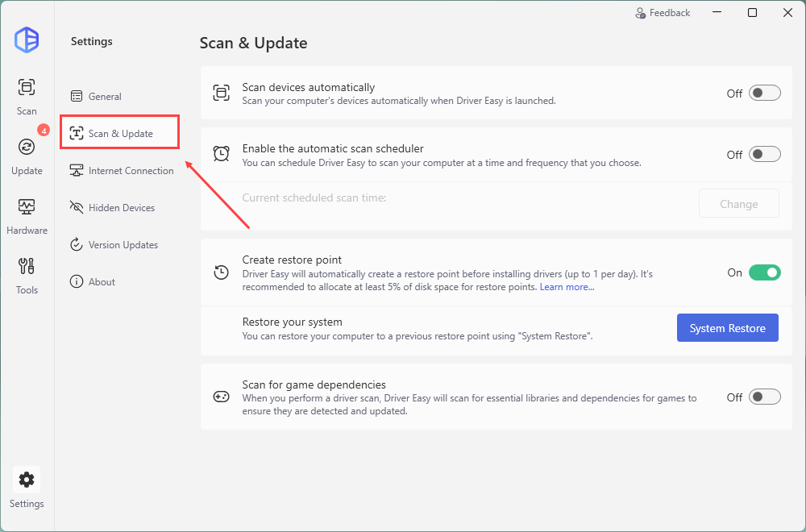Click the System Restore button
806x532 pixels.
[727, 328]
